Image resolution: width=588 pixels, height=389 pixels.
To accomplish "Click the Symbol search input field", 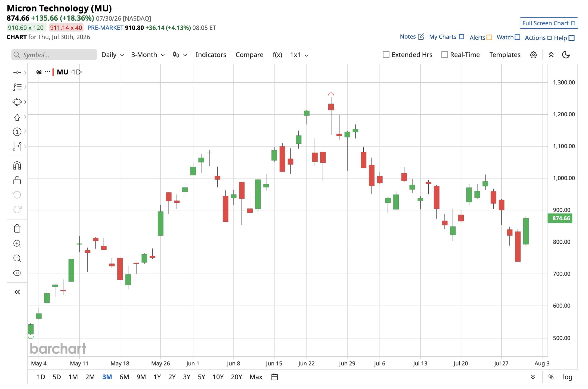I will [54, 55].
